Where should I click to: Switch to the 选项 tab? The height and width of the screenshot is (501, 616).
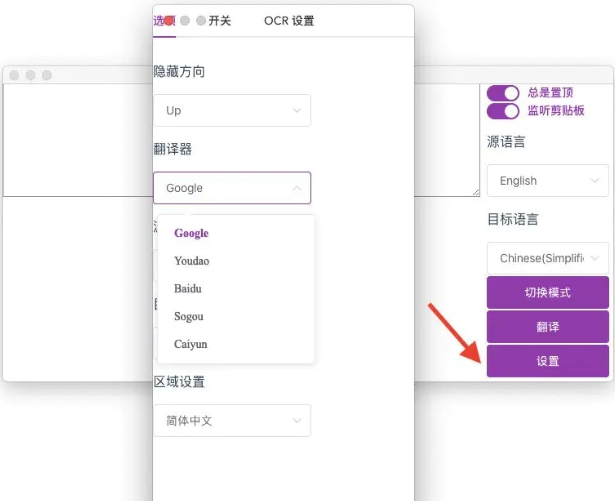164,20
